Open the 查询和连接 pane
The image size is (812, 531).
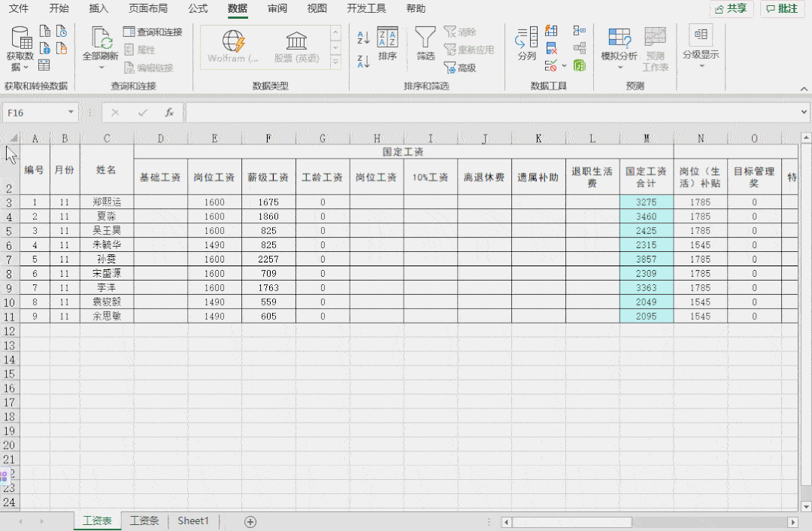(153, 32)
